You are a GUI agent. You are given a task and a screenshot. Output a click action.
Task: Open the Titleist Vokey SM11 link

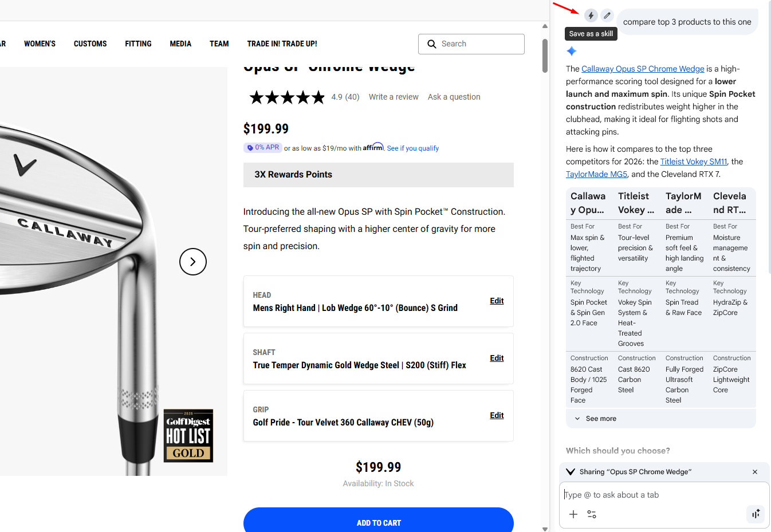click(693, 161)
